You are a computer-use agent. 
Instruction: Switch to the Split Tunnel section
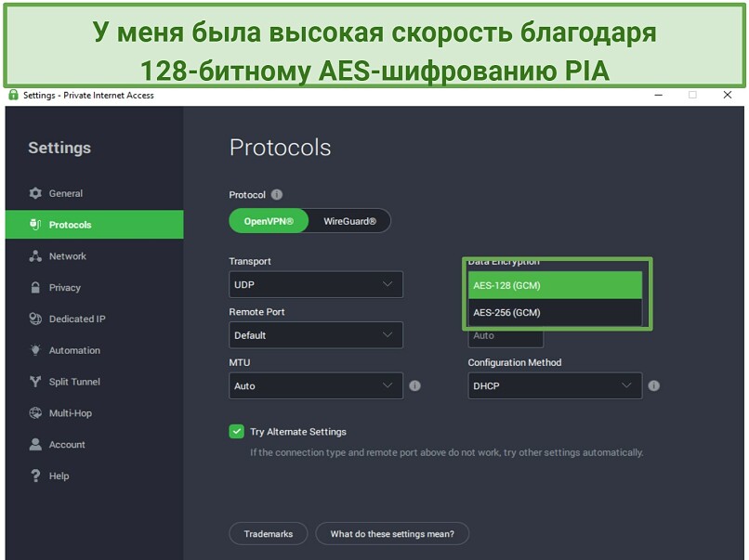pos(95,382)
